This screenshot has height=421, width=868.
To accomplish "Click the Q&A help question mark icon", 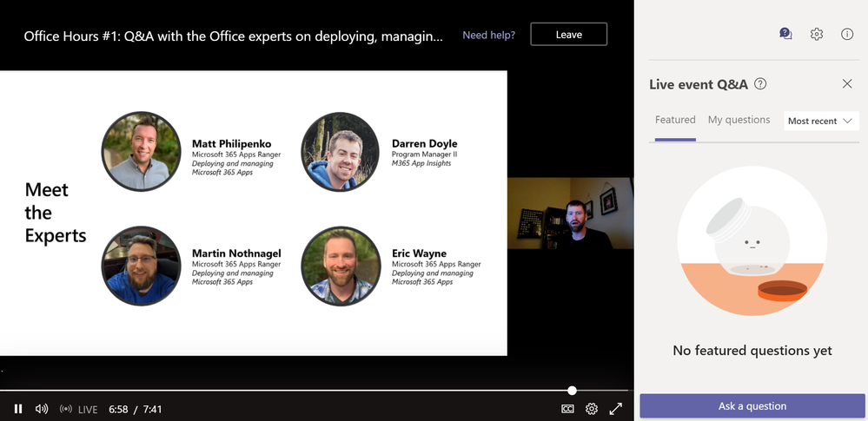I will [x=760, y=84].
